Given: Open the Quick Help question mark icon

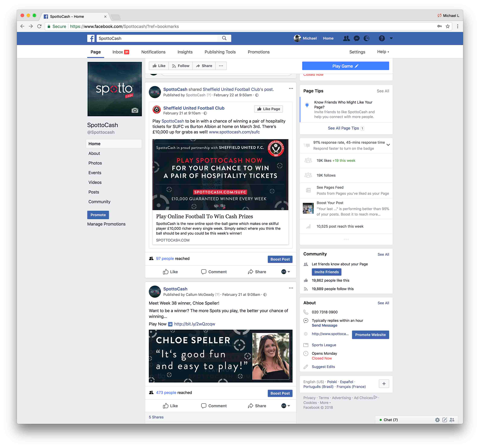Looking at the screenshot, I should (382, 38).
